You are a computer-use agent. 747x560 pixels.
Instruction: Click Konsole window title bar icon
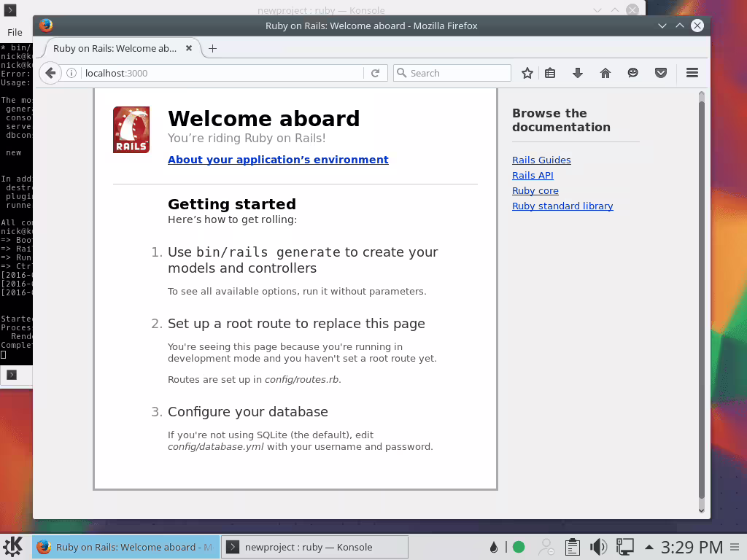(10, 10)
